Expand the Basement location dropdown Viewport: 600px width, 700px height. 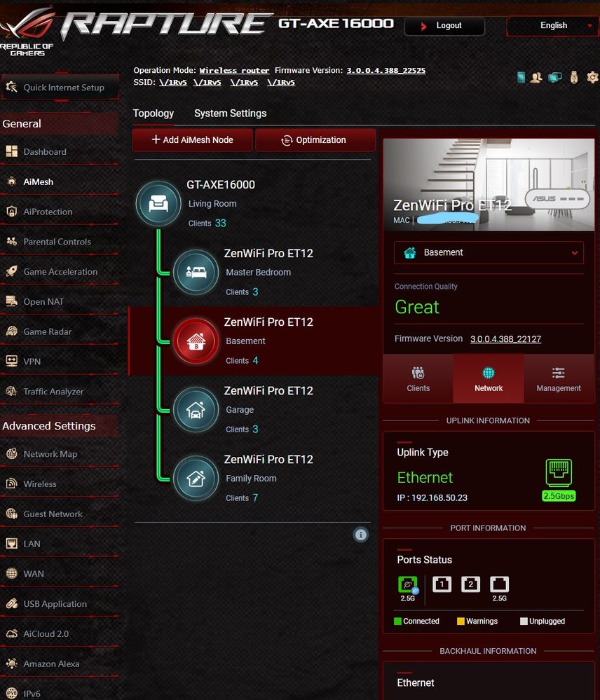pos(489,253)
